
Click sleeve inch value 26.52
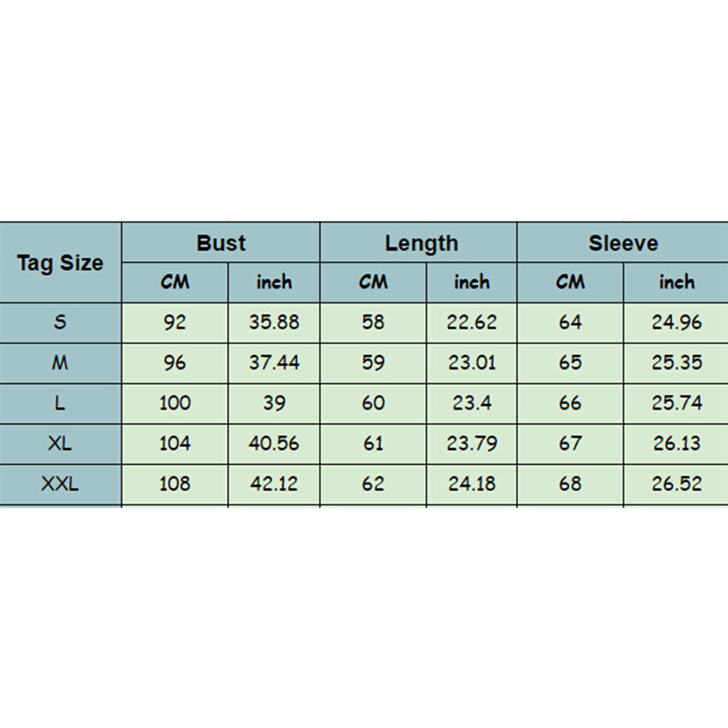coord(676,483)
